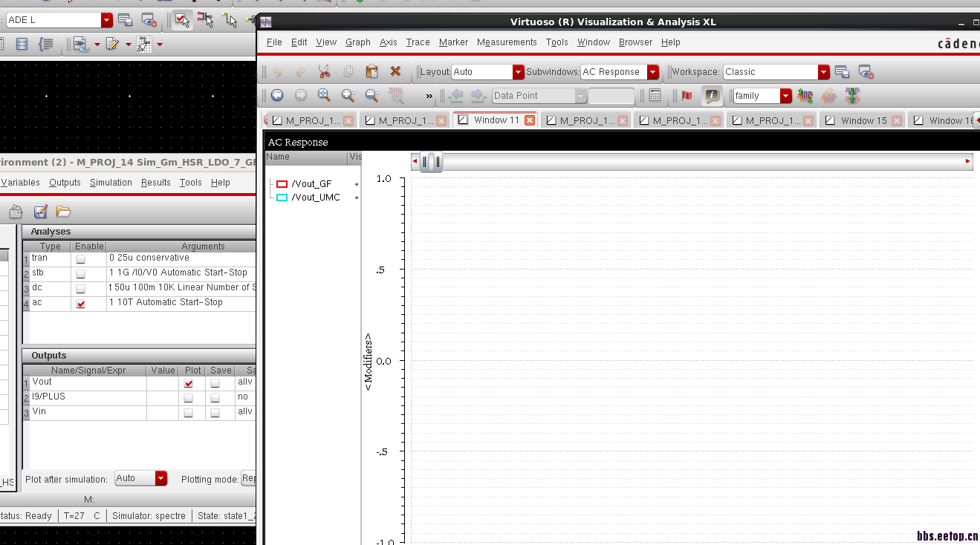
Task: Check Plot for the I9/PLUS output
Action: (x=189, y=399)
